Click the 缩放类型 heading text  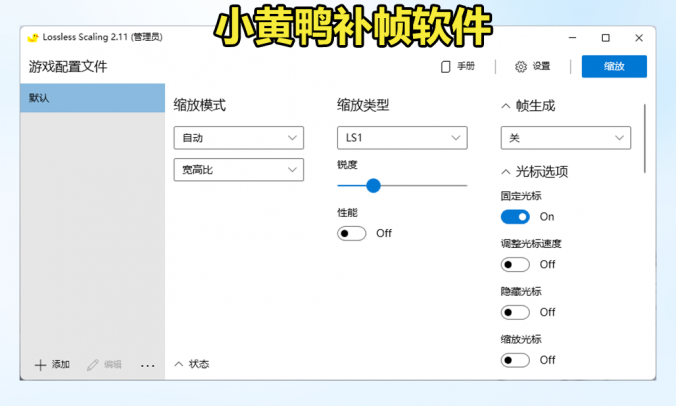point(363,105)
